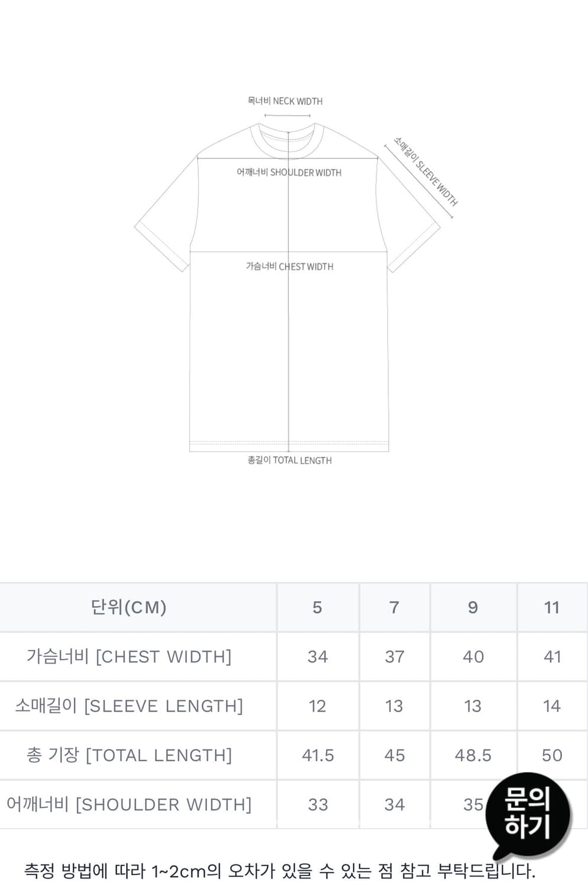Viewport: 588px width, 888px height.
Task: Click sleeve length value 14 for size 11
Action: (x=552, y=706)
